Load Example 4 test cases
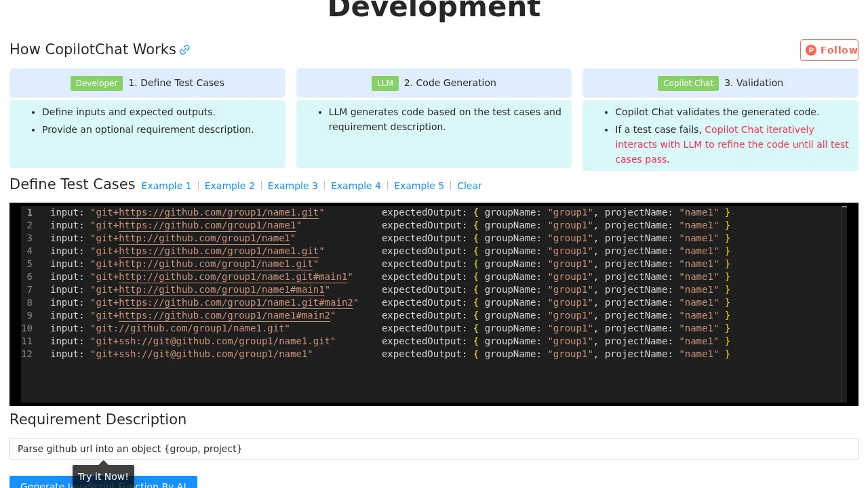868x488 pixels. [355, 186]
